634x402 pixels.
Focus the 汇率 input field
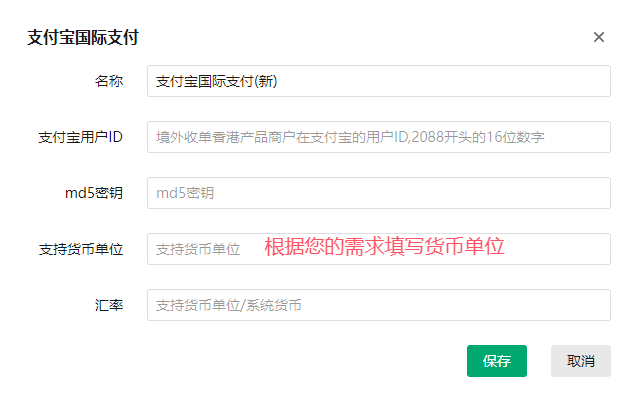(x=378, y=305)
